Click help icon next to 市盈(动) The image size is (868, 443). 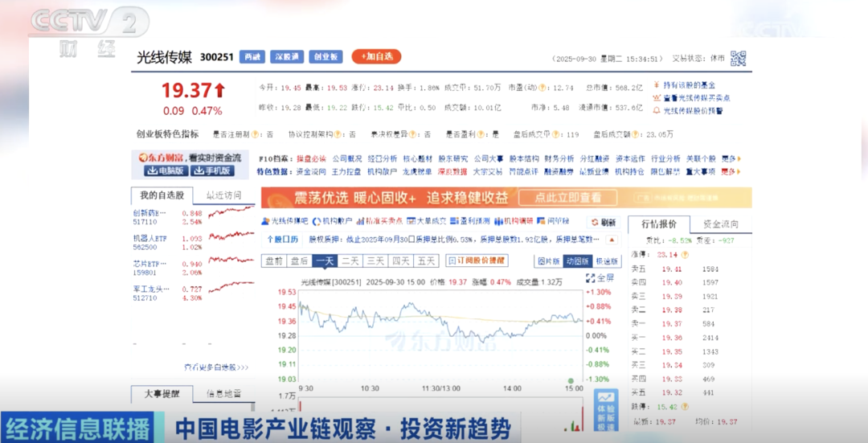pyautogui.click(x=542, y=88)
